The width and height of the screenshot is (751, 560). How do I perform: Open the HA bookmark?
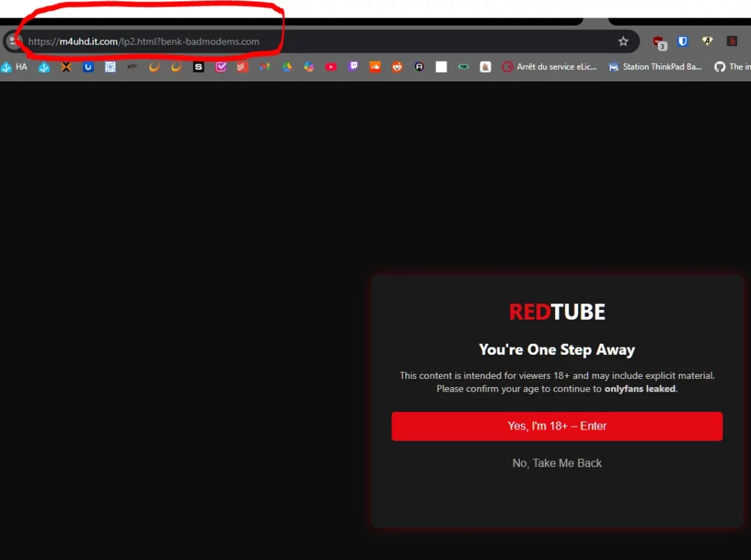pos(15,67)
